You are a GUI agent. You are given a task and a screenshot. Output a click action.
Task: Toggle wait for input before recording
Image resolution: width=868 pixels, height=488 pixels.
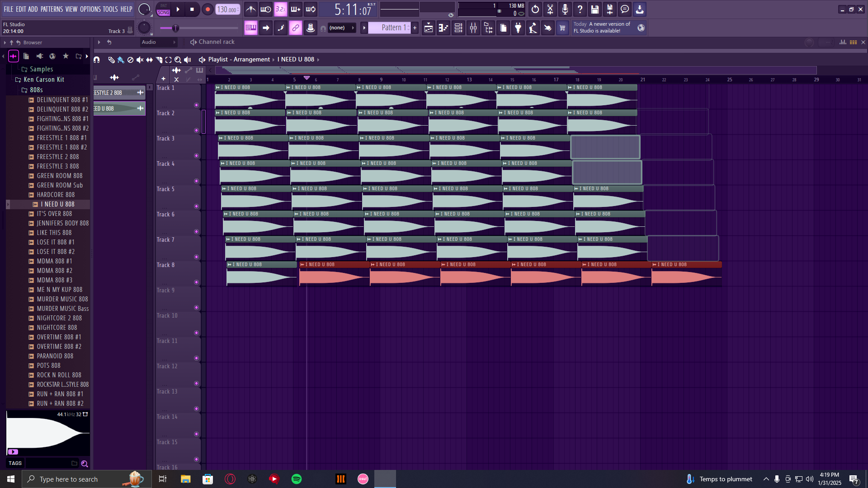point(266,9)
